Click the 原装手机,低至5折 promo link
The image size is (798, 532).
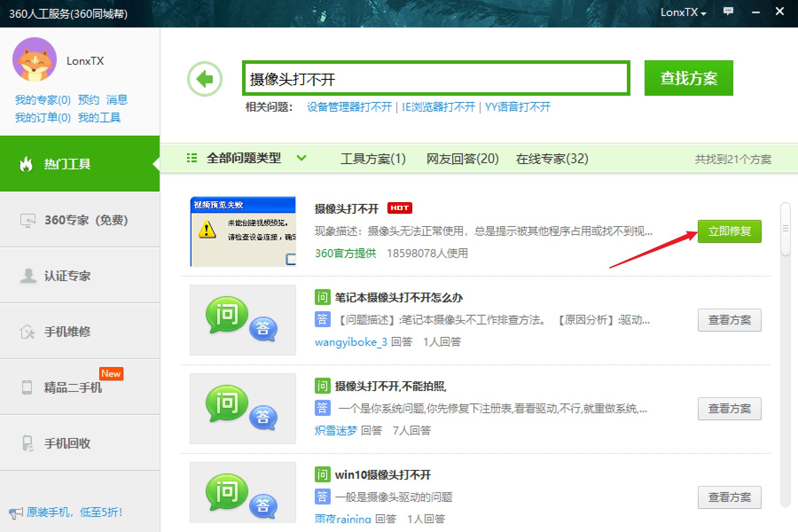point(74,512)
